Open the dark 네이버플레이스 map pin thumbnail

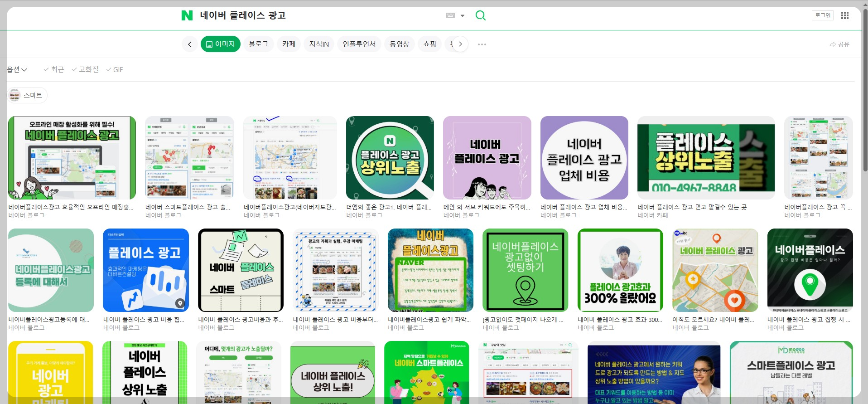pos(810,270)
